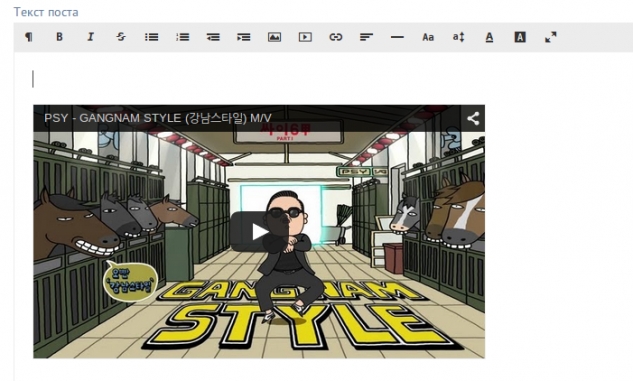The width and height of the screenshot is (633, 381).
Task: Open the share icon on the video
Action: point(473,118)
